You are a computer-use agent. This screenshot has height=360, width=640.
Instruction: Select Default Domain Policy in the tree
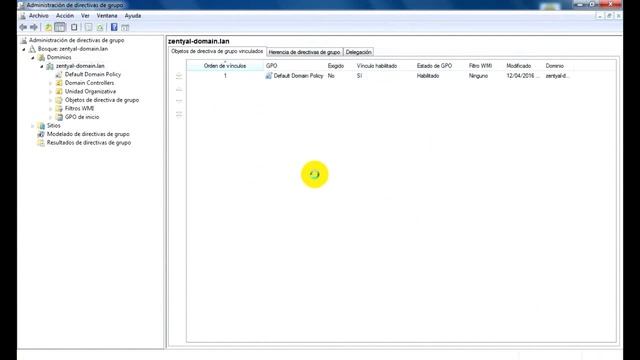pos(93,74)
